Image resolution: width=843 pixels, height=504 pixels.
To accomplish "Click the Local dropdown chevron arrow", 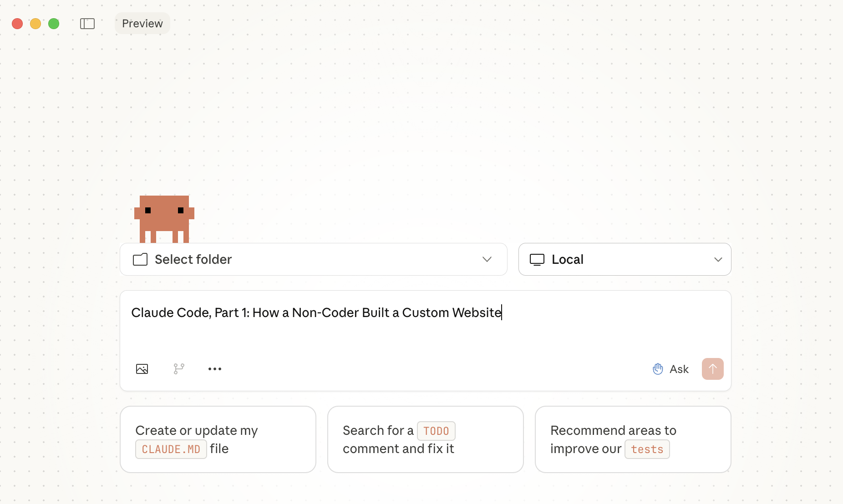I will pos(718,260).
